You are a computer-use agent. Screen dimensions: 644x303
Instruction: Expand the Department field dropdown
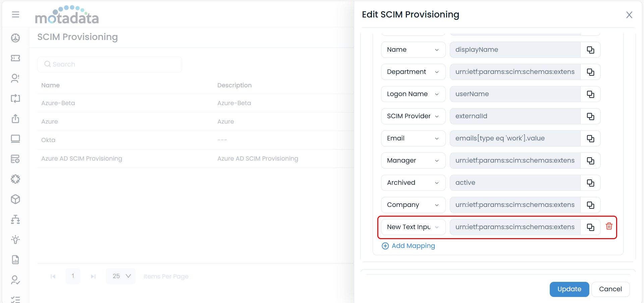[x=413, y=72]
